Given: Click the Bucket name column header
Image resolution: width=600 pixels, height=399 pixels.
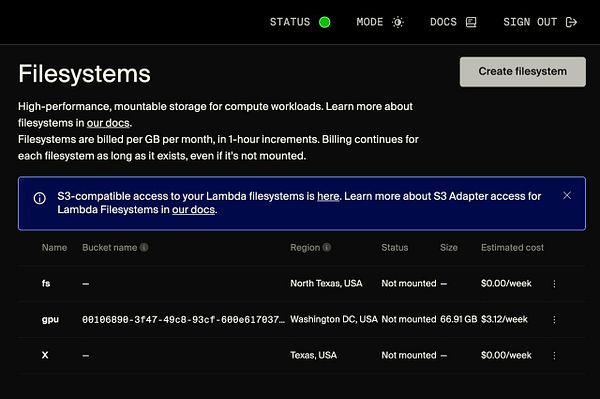Looking at the screenshot, I should click(x=109, y=248).
